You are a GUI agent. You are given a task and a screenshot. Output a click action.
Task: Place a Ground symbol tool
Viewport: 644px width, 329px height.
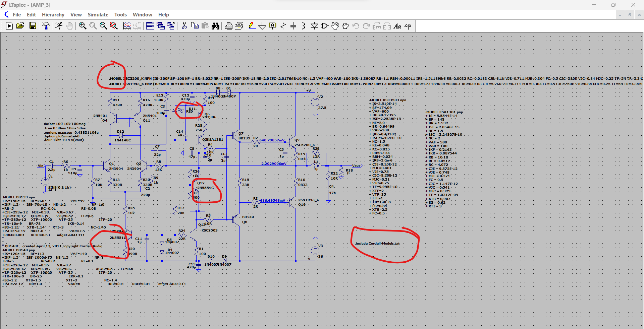pyautogui.click(x=262, y=26)
